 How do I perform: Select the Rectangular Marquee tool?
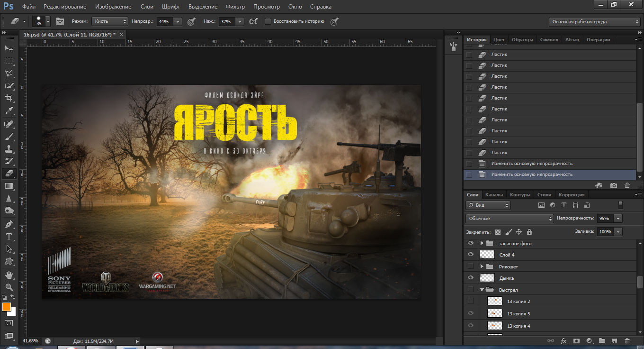9,61
